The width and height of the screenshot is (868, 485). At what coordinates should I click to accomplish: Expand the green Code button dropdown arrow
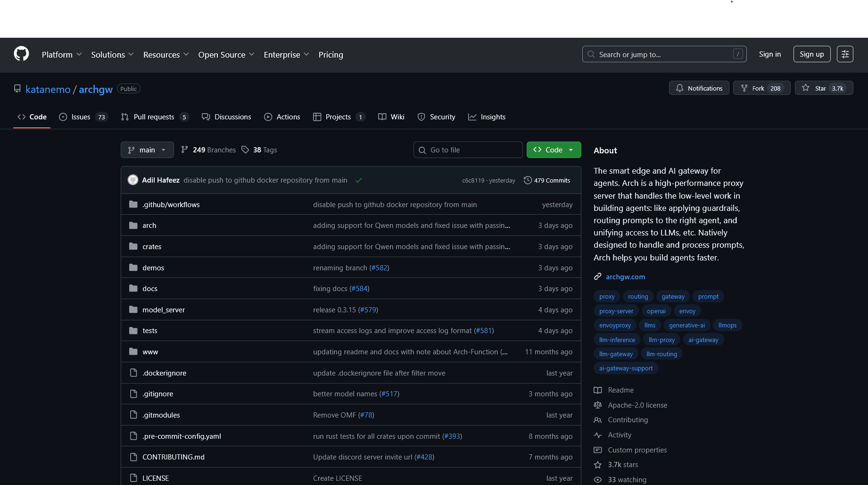570,150
